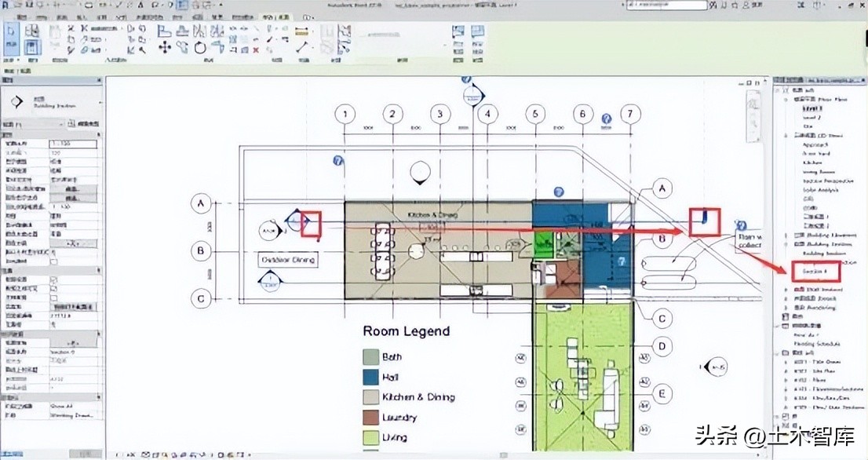Click the Mirror pick axis icon in ribbon
This screenshot has width=868, height=460.
pos(200,31)
